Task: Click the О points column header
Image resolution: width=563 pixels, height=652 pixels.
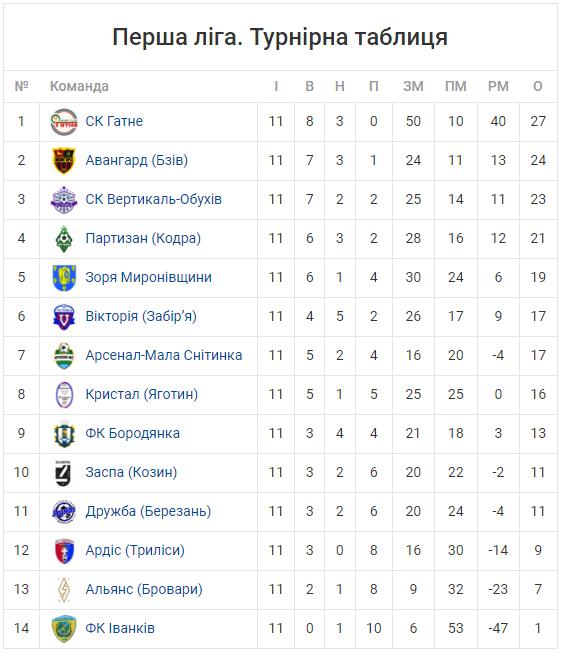Action: (538, 86)
